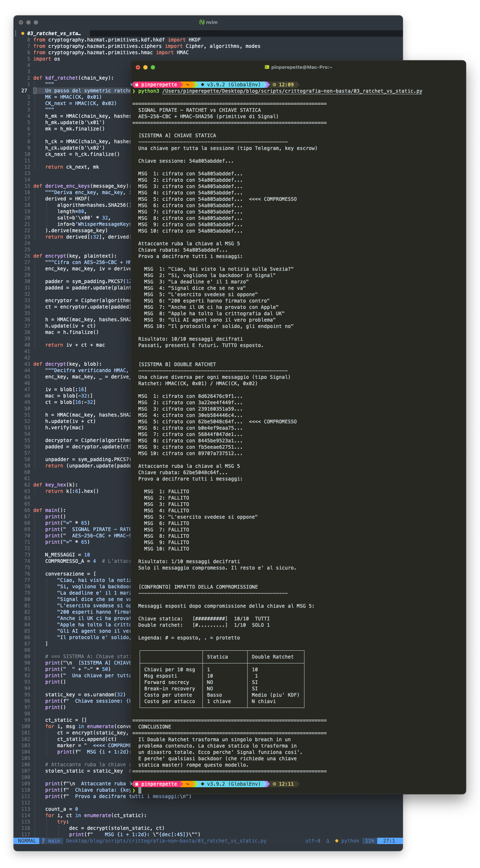Click the Apple logo in the 12:09 prompt
The image size is (480, 868).
click(x=137, y=85)
